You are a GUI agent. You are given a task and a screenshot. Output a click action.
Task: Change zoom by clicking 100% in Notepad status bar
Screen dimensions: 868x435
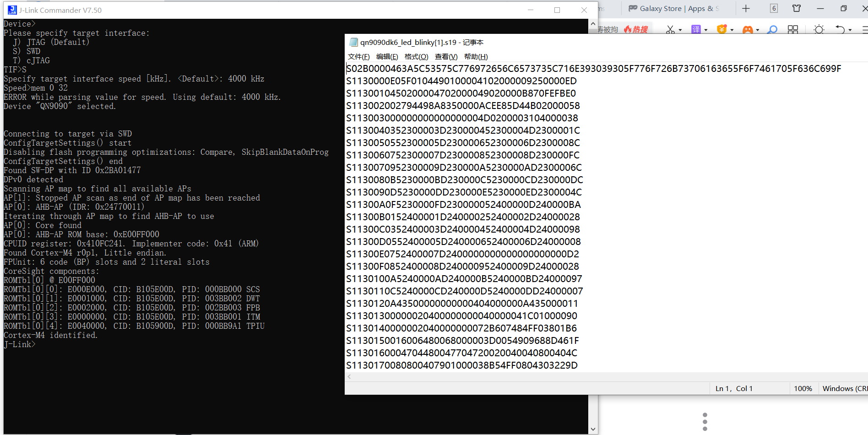pyautogui.click(x=803, y=388)
